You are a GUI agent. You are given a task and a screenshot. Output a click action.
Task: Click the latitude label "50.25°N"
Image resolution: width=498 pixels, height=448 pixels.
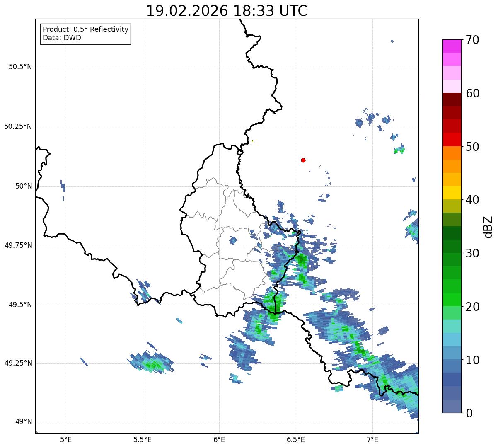(18, 126)
